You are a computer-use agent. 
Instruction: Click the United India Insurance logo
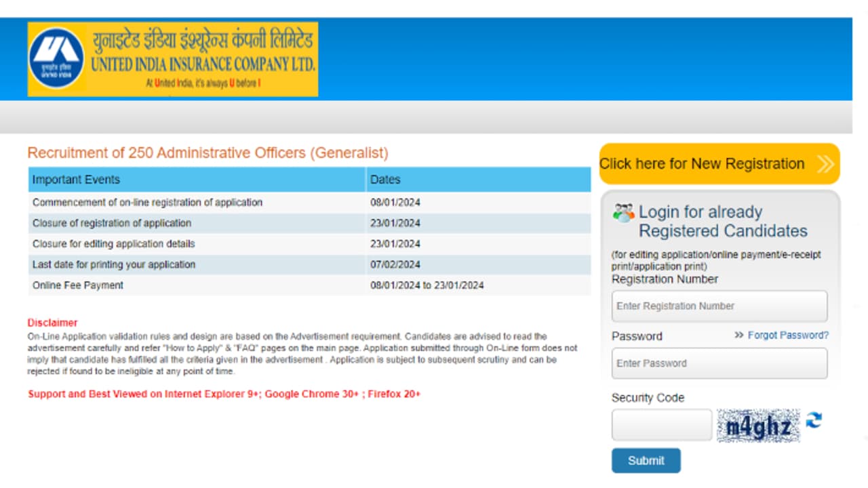(56, 58)
